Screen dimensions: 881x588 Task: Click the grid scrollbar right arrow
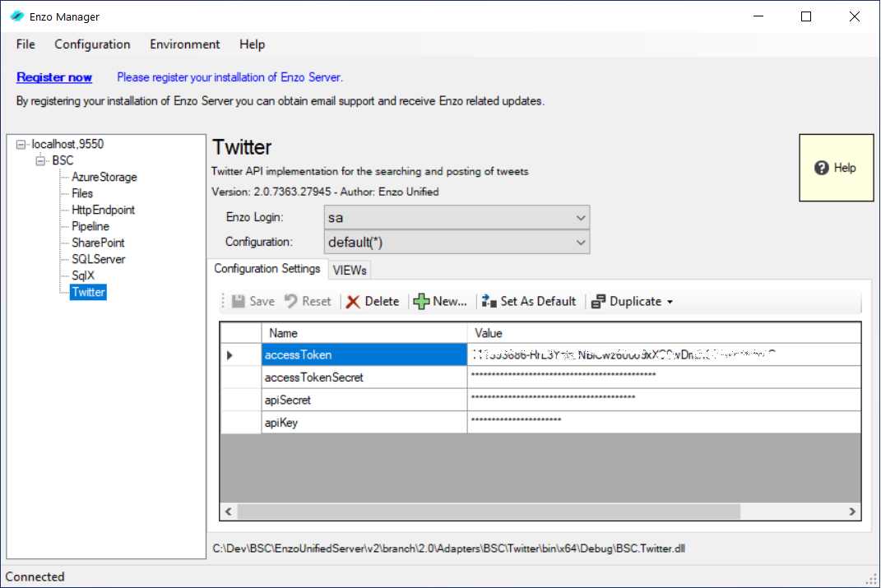click(851, 512)
